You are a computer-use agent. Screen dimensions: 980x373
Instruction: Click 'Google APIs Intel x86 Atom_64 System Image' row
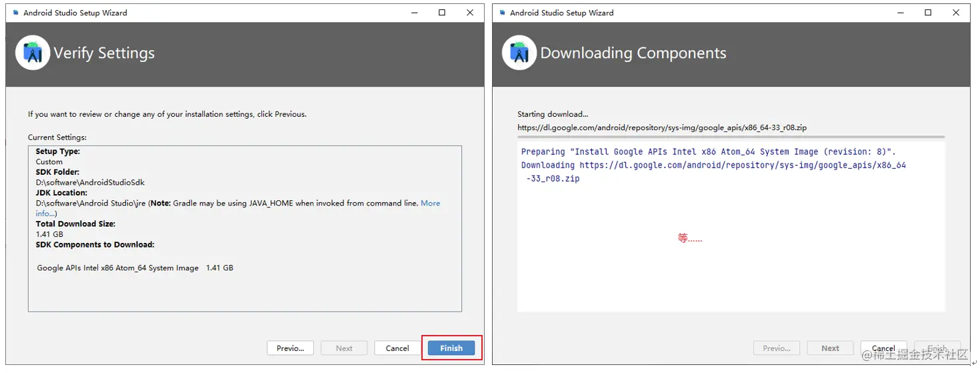pos(135,268)
